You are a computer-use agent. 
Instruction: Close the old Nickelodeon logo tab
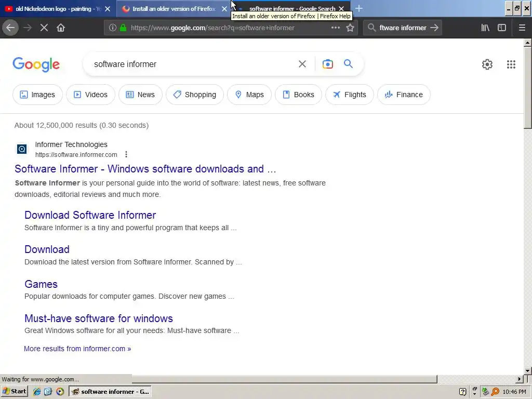108,9
